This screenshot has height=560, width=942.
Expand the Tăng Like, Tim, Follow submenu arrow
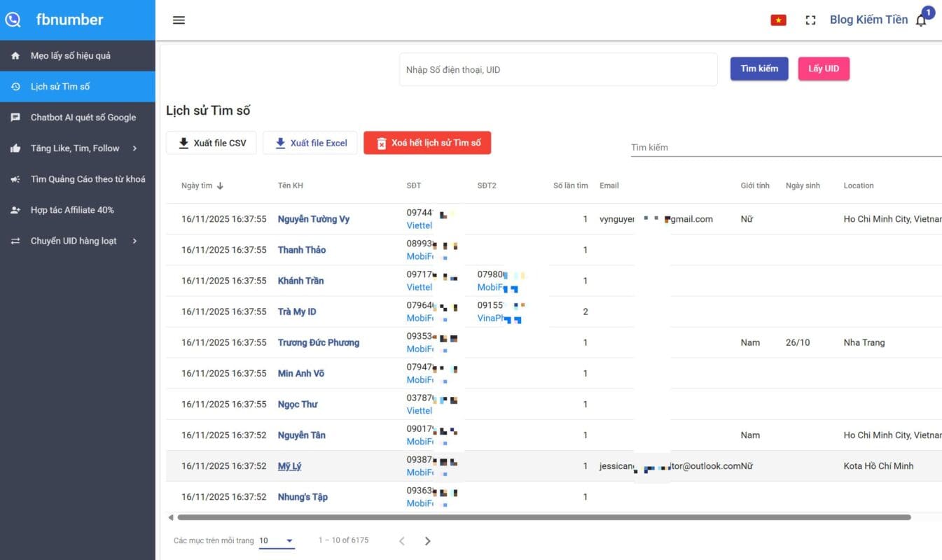134,148
